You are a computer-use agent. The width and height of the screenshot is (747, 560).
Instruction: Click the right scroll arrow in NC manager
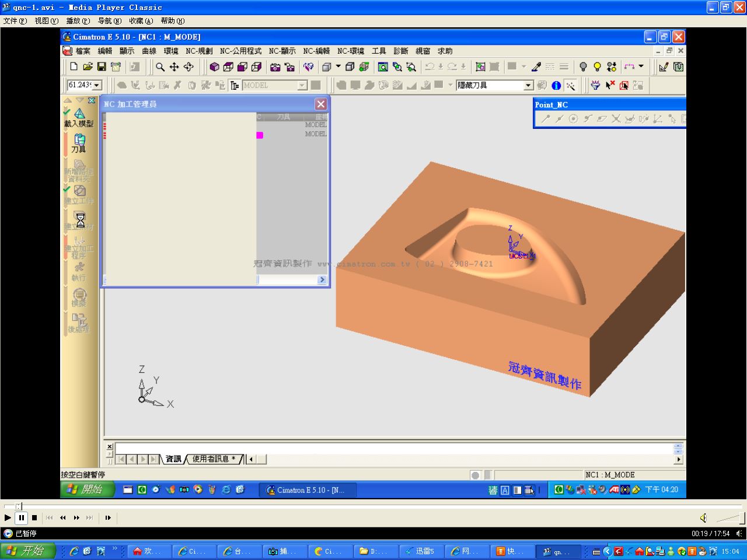coord(322,280)
